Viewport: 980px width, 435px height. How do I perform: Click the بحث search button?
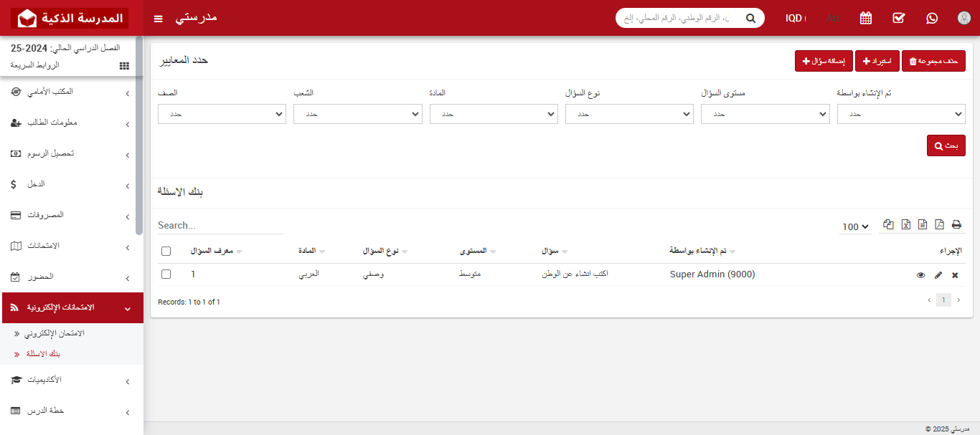946,145
